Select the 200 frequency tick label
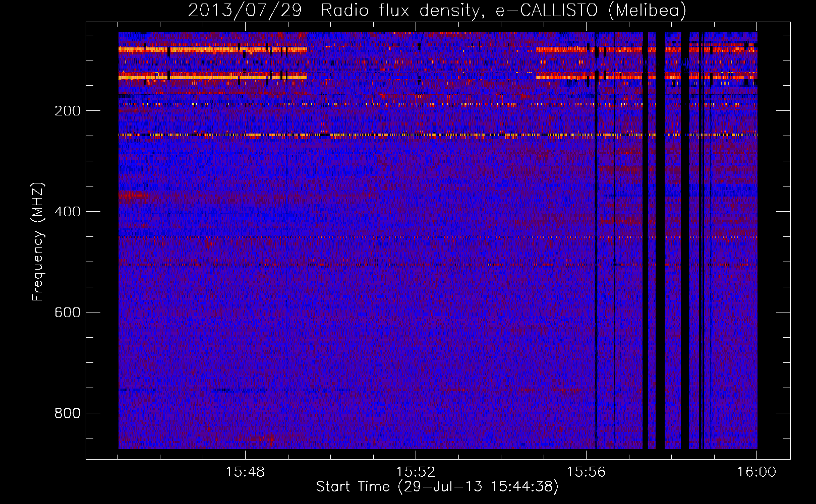 (x=68, y=111)
